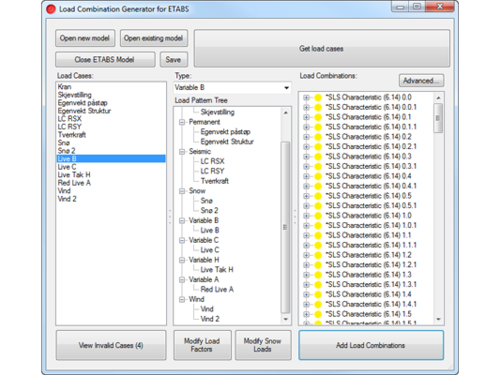Click Get load cases
This screenshot has width=501, height=375.
click(322, 49)
